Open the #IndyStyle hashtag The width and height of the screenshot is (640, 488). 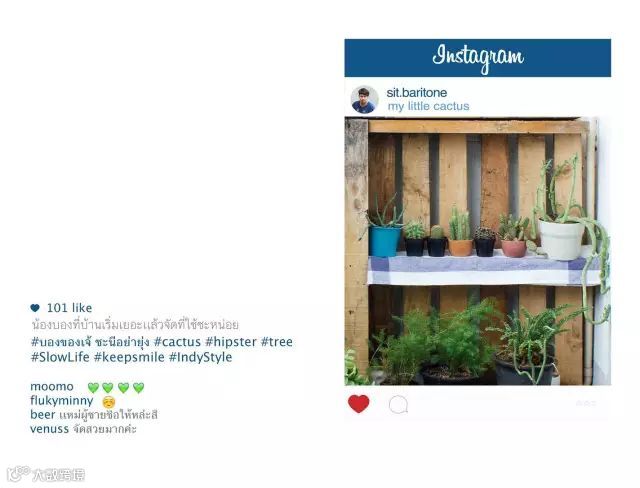200,357
